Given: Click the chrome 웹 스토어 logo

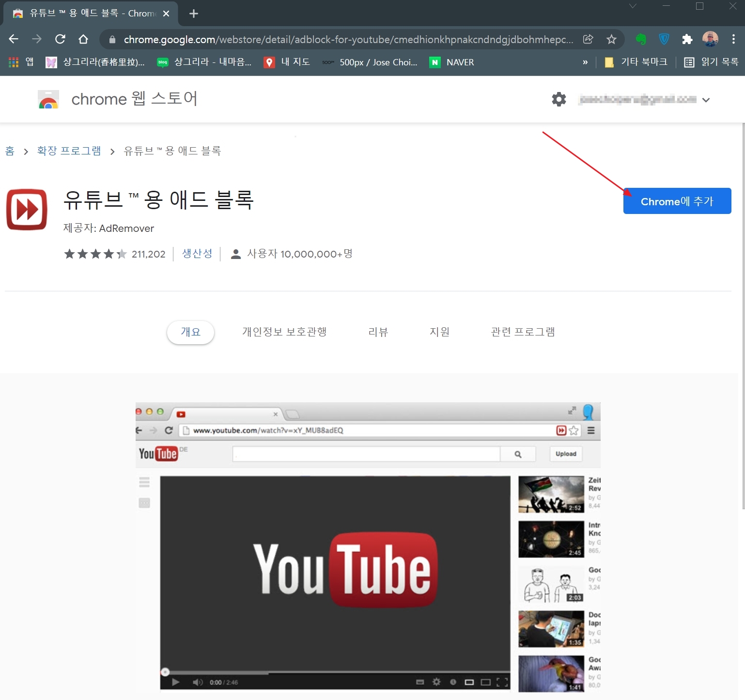Looking at the screenshot, I should [x=118, y=99].
